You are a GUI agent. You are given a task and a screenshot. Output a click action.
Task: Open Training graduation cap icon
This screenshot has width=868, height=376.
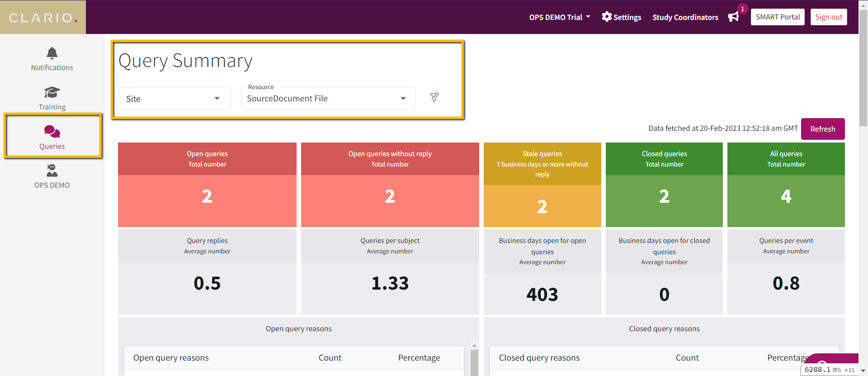(52, 92)
